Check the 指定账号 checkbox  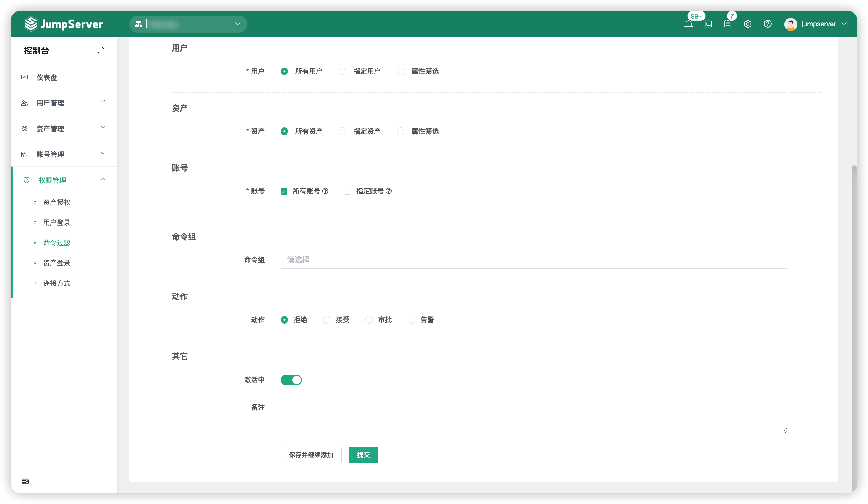pyautogui.click(x=347, y=191)
